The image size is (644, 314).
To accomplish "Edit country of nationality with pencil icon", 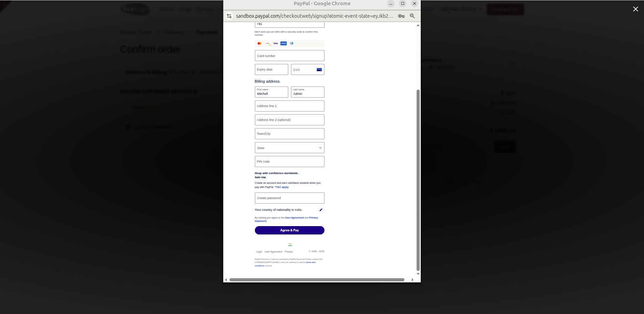I will click(x=321, y=210).
